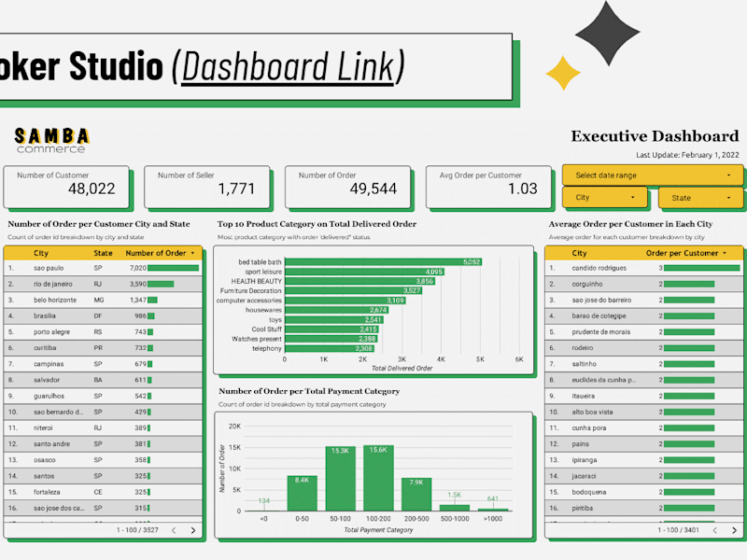The image size is (747, 560).
Task: Go to next page of average order table
Action: pos(734,530)
